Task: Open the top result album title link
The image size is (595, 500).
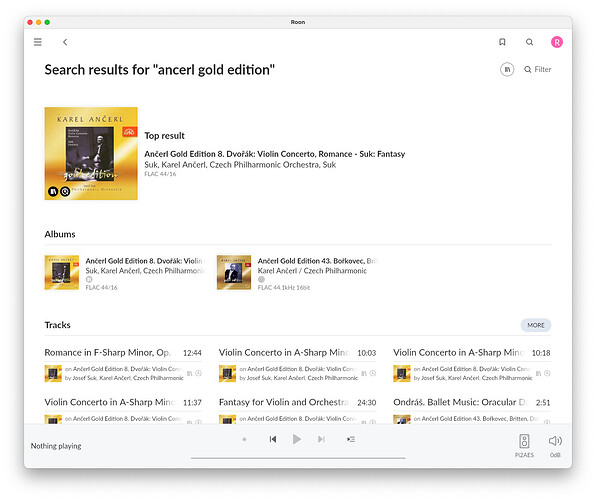Action: point(275,154)
